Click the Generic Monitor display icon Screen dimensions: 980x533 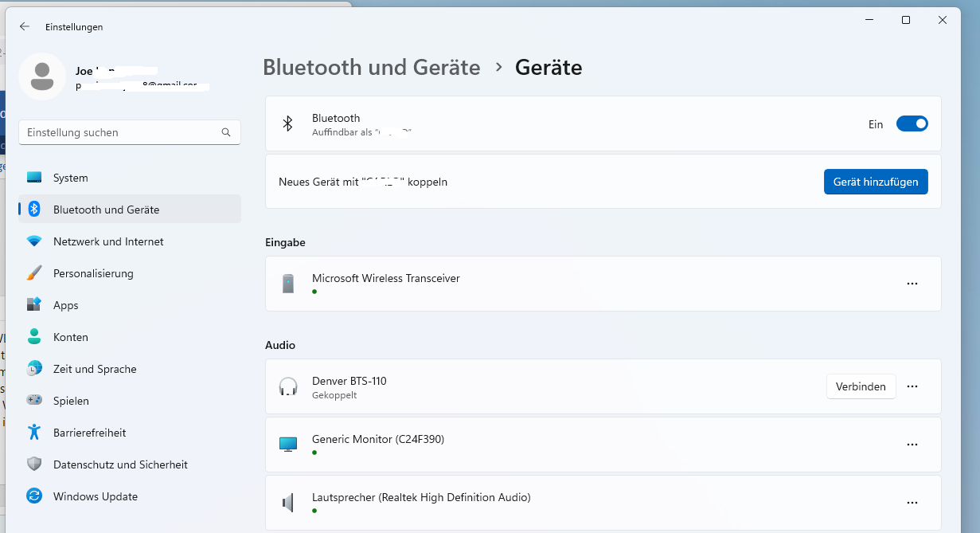click(288, 445)
